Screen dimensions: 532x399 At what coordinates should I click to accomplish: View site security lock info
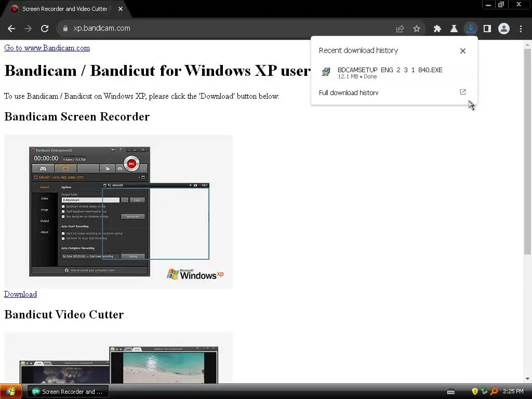pyautogui.click(x=65, y=29)
